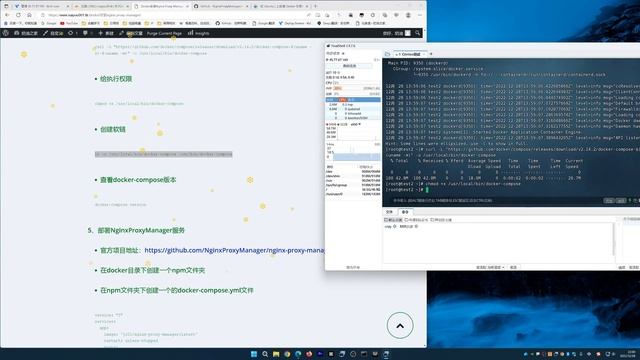Open the admin bar search magnifier
Image resolution: width=640 pixels, height=360 pixels.
pyautogui.click(x=418, y=33)
